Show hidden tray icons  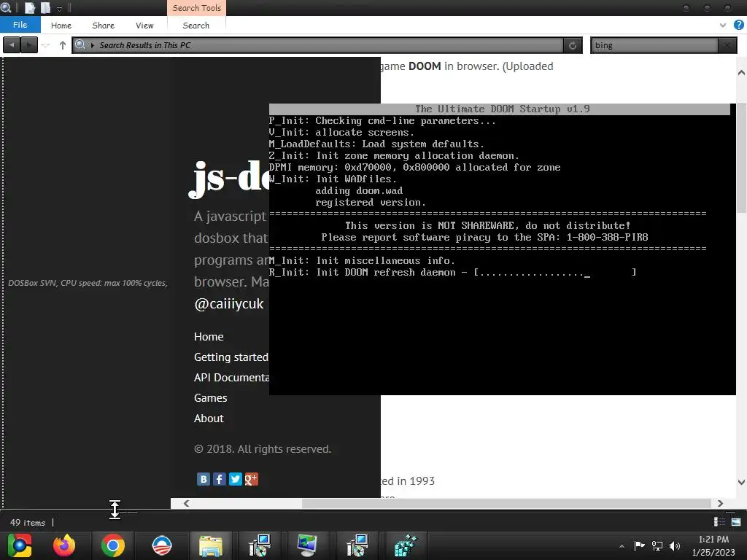(622, 546)
